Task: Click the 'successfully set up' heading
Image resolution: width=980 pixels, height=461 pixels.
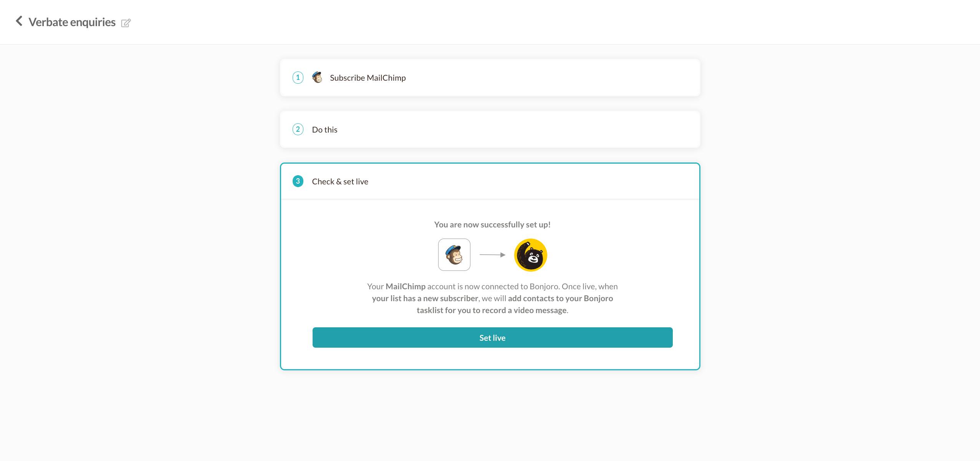Action: 492,225
